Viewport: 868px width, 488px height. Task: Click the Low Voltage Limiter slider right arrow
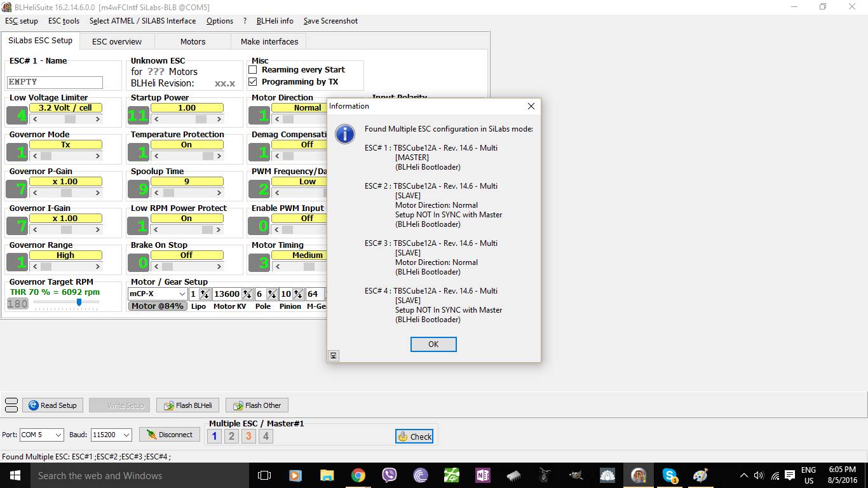coord(98,119)
